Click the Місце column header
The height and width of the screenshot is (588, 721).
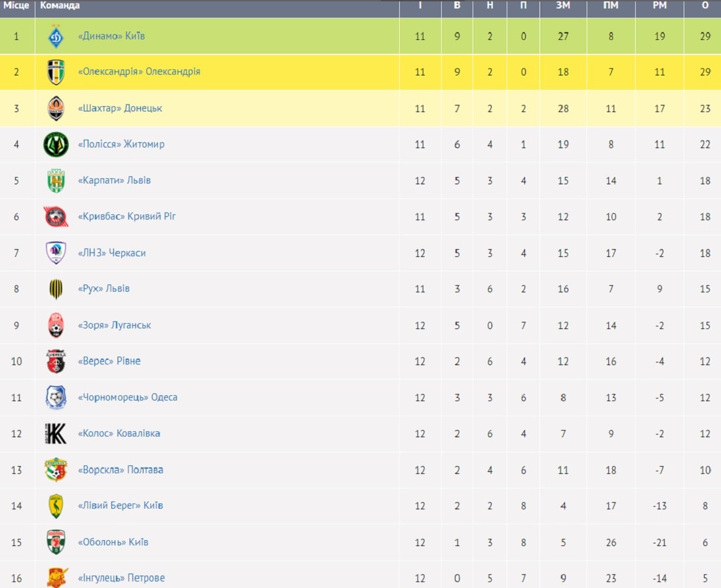pyautogui.click(x=16, y=5)
